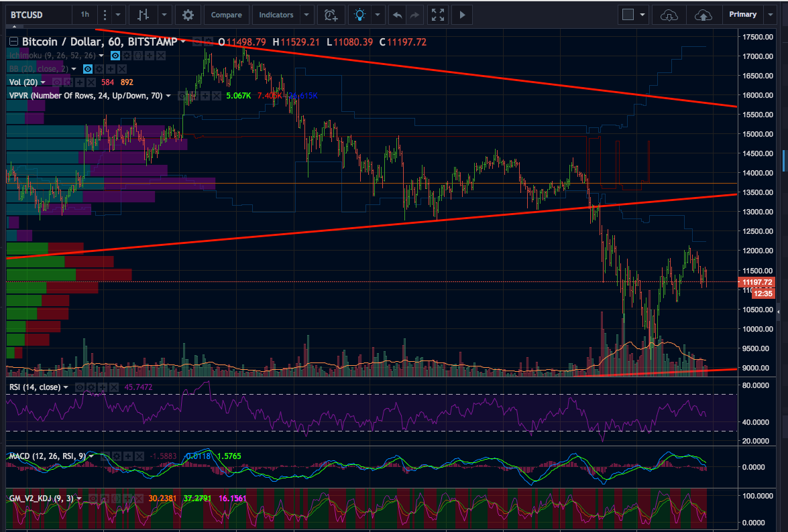Click the Primary layout name button
This screenshot has height=532, width=788.
click(x=743, y=15)
